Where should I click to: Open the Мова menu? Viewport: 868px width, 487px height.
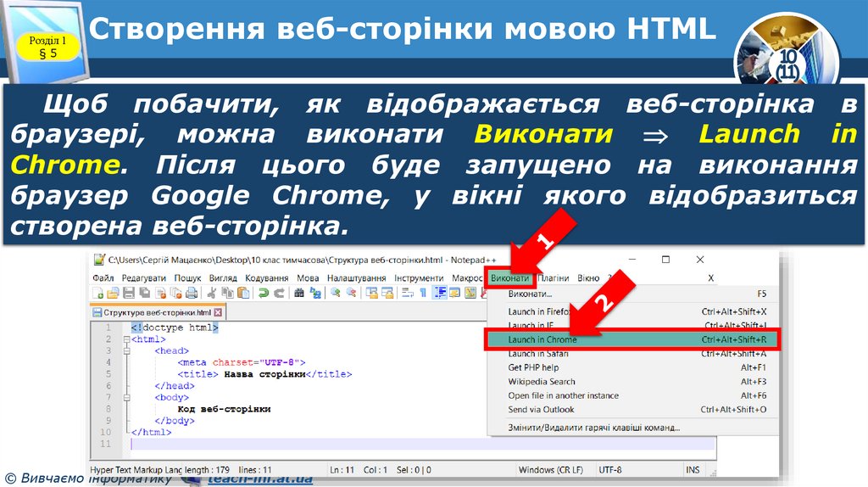tap(308, 278)
